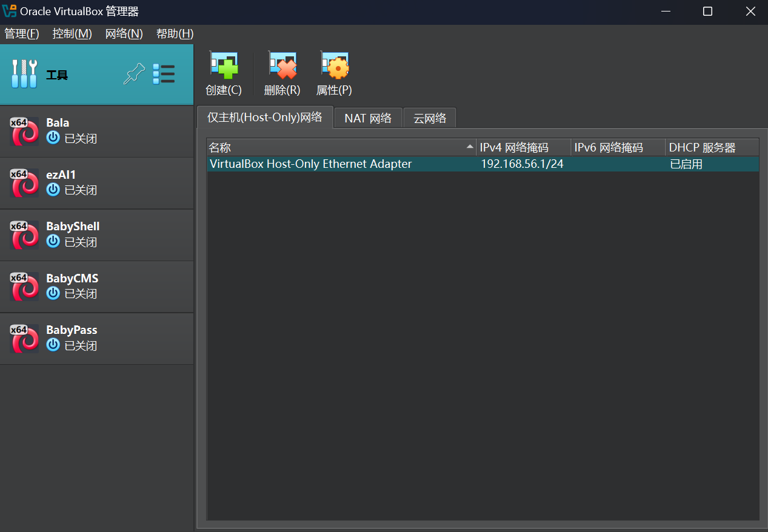Switch to the 云网络 tab

pos(430,118)
